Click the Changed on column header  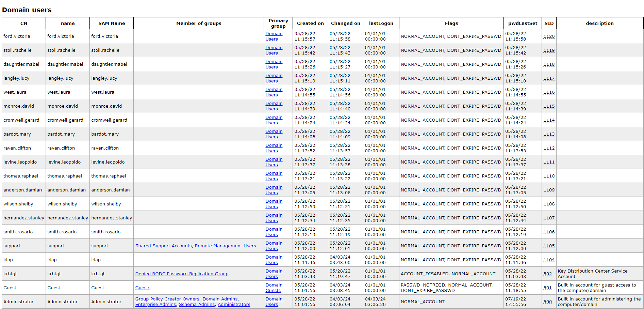click(x=346, y=24)
